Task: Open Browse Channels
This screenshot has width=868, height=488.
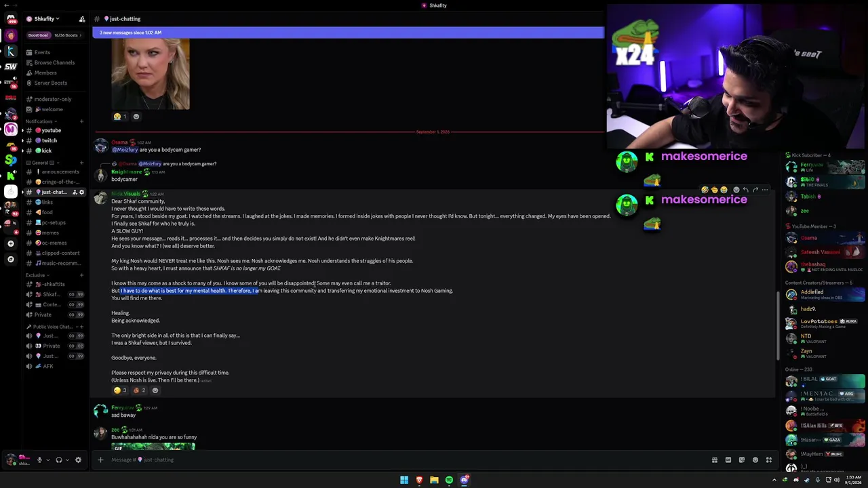Action: [x=56, y=62]
